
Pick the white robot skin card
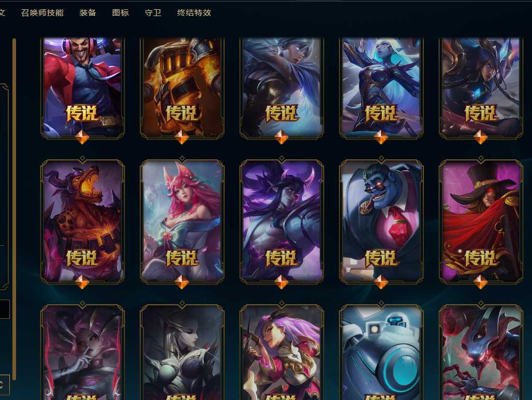[381, 352]
